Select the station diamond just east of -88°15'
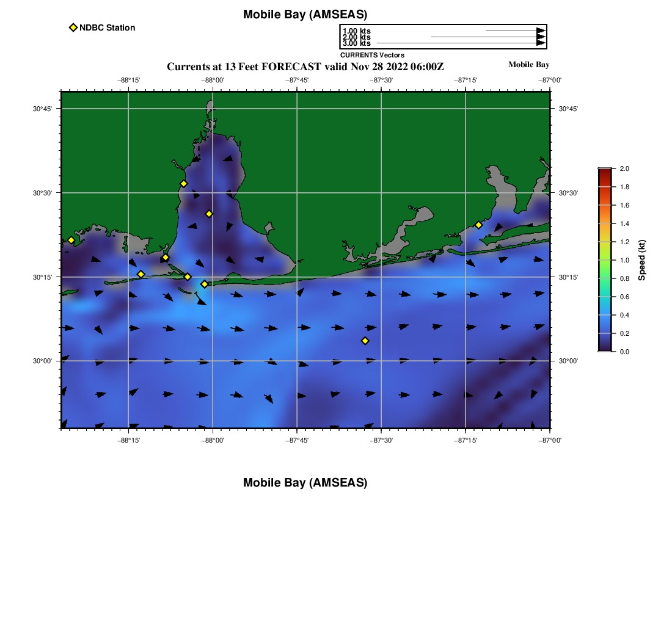672x641 pixels. (x=141, y=274)
